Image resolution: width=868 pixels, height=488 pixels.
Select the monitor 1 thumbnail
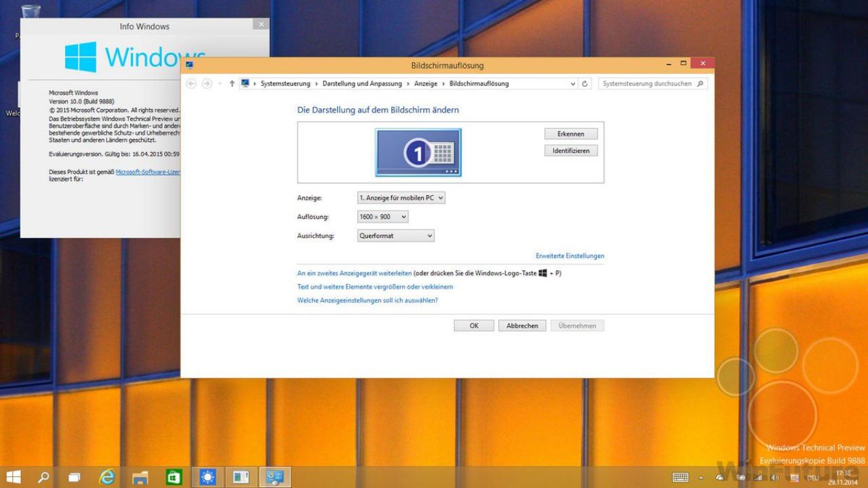coord(418,152)
